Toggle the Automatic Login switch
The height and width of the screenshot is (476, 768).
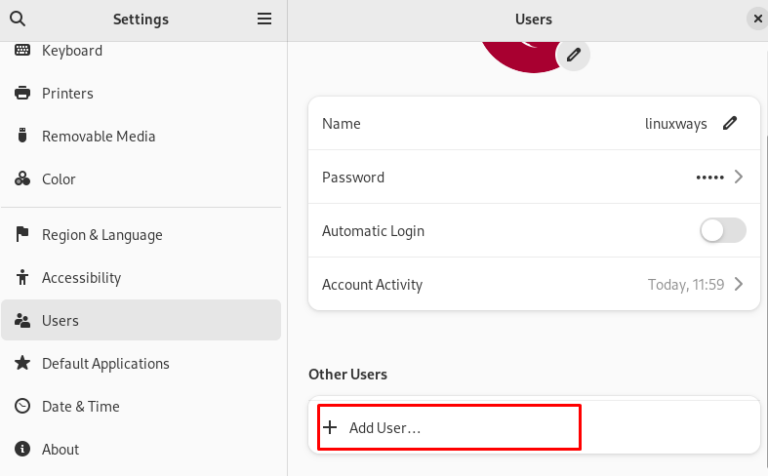(722, 231)
